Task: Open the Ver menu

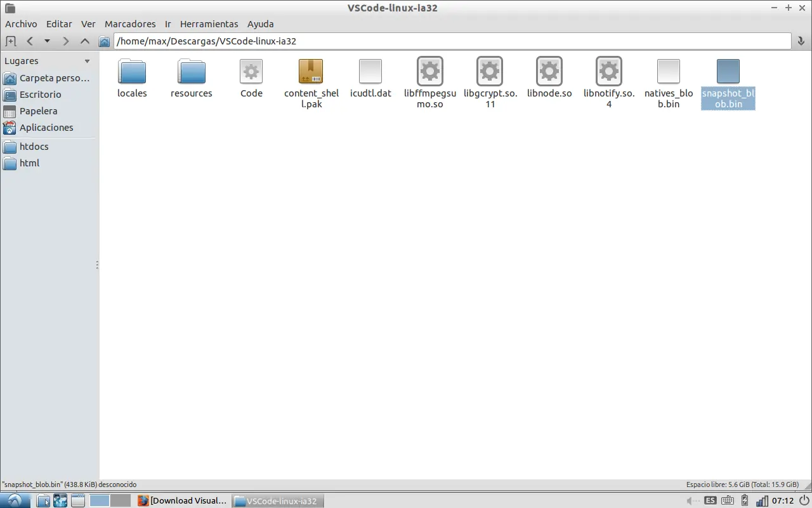Action: [88, 24]
